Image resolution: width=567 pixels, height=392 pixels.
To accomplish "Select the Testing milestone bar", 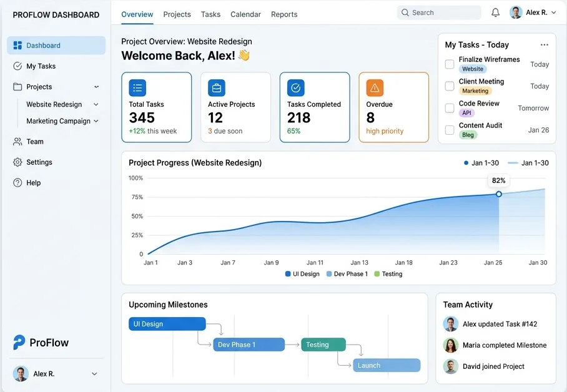I will (323, 345).
